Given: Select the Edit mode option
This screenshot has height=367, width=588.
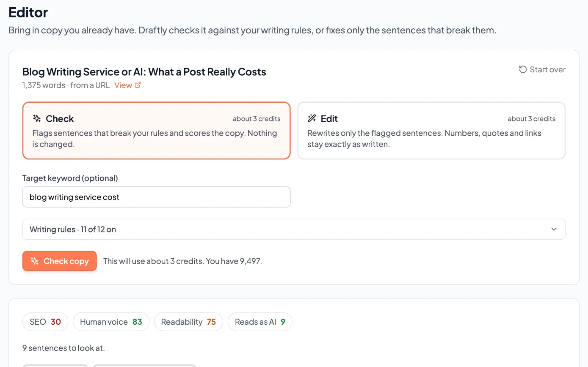Looking at the screenshot, I should pos(431,131).
